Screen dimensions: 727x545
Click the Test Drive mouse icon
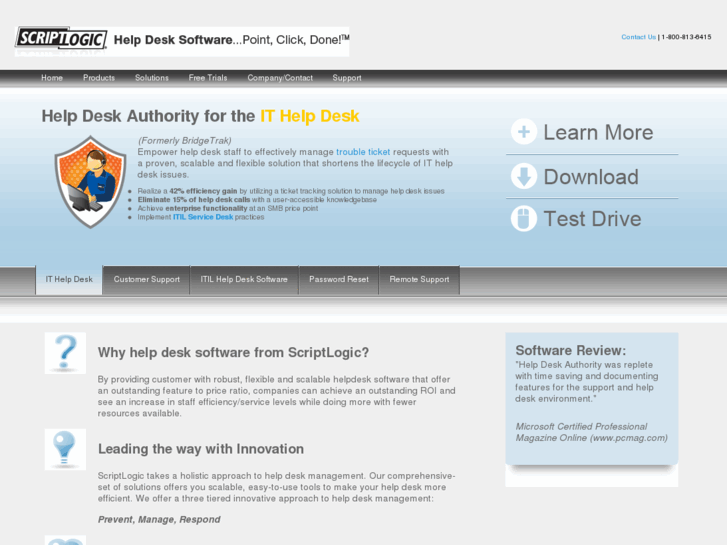[524, 218]
